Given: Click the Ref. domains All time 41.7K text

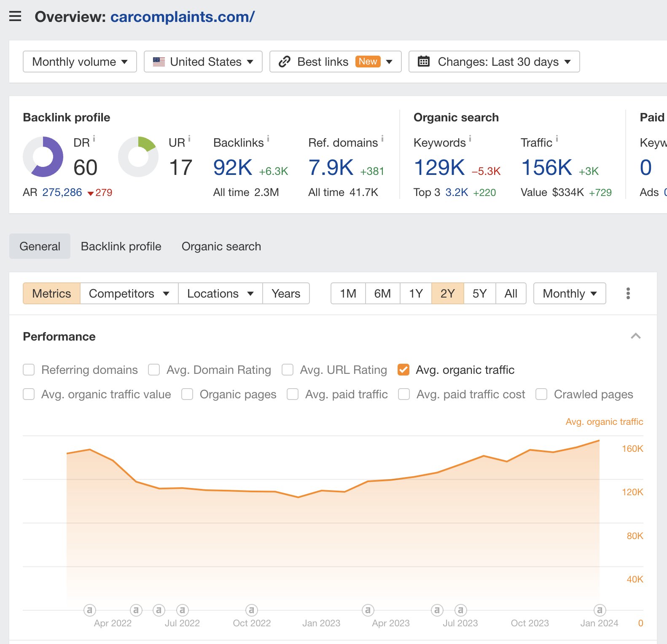Looking at the screenshot, I should 343,192.
